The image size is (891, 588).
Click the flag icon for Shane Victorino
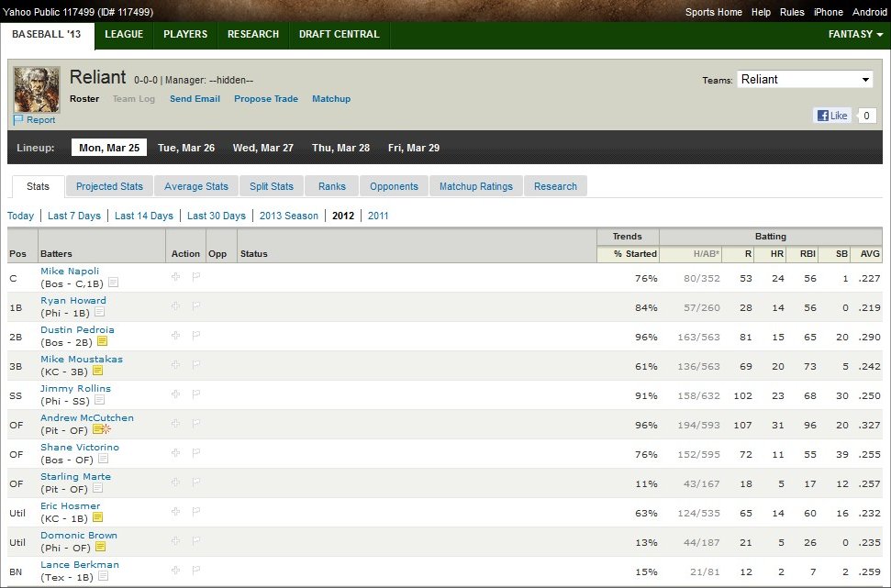[x=196, y=453]
